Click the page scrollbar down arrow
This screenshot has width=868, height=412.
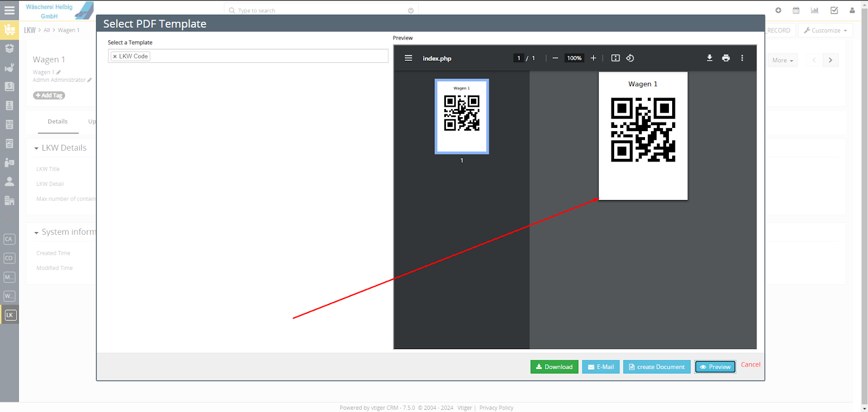[x=864, y=408]
